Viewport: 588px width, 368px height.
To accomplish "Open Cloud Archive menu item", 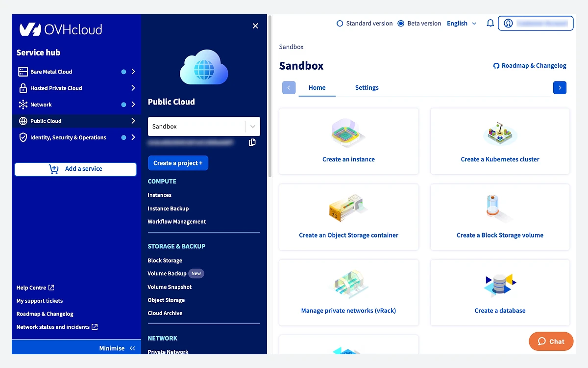I will pyautogui.click(x=165, y=313).
